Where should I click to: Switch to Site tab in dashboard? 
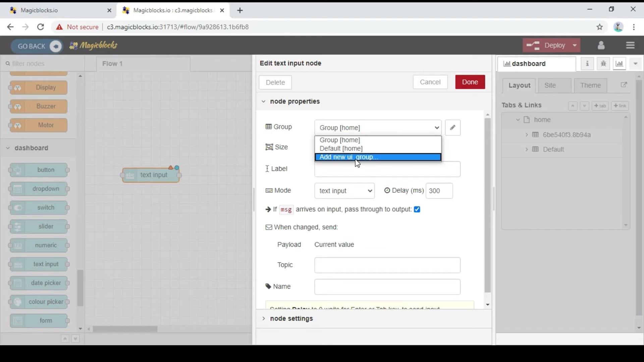pyautogui.click(x=550, y=85)
